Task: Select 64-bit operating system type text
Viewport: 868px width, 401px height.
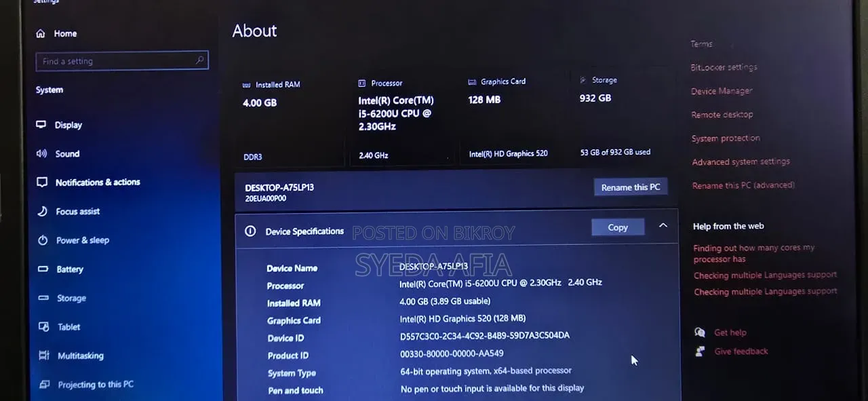Action: point(486,371)
